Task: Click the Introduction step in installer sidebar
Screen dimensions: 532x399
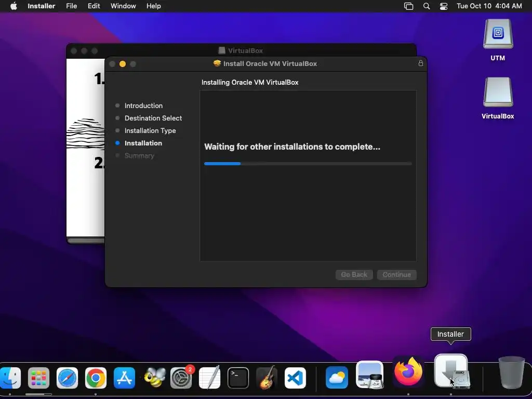Action: (143, 105)
